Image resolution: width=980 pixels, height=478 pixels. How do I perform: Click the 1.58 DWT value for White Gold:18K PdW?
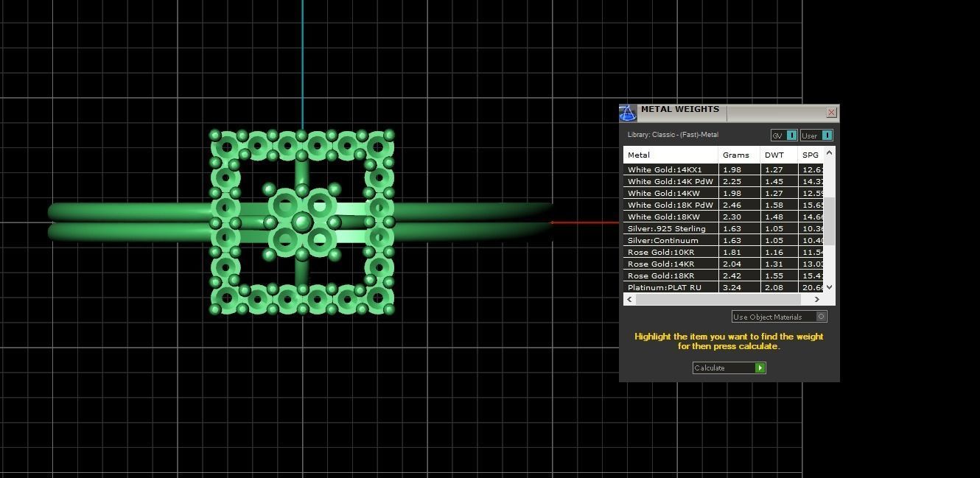coord(774,205)
